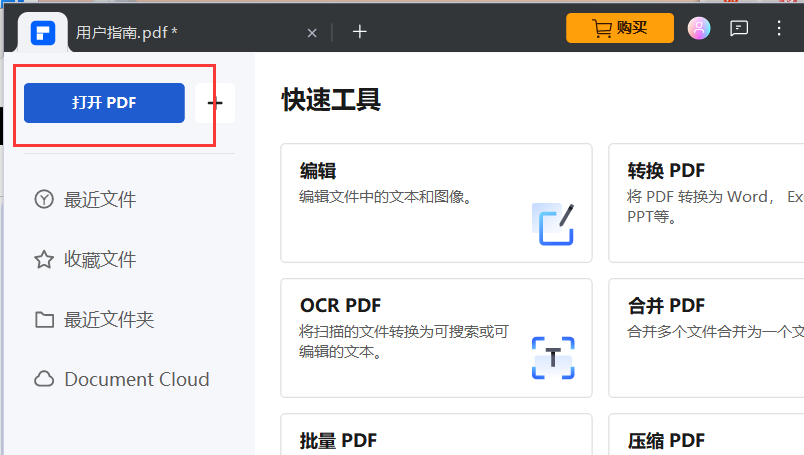The width and height of the screenshot is (804, 455).
Task: Click the clock icon beside 最近文件
Action: tap(44, 199)
